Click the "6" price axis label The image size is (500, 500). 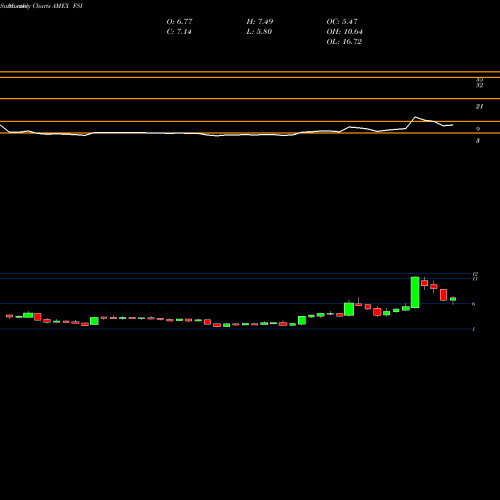[473, 304]
